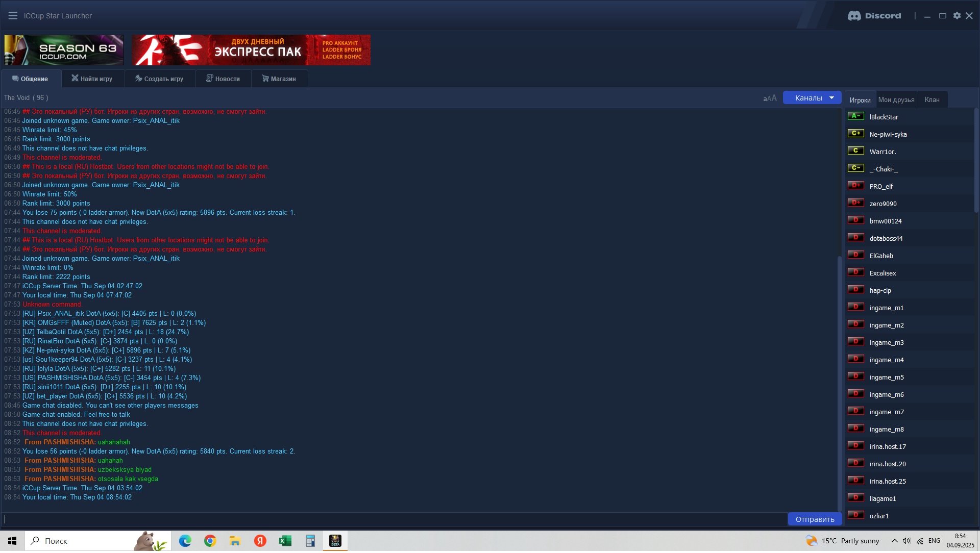This screenshot has height=553, width=980.
Task: Open the Новости tab
Action: click(x=223, y=79)
